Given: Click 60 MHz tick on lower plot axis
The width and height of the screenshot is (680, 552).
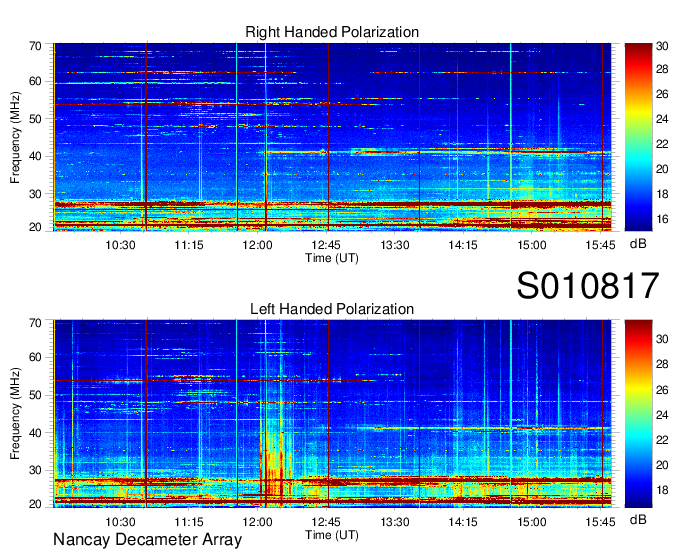Looking at the screenshot, I should pyautogui.click(x=35, y=358).
